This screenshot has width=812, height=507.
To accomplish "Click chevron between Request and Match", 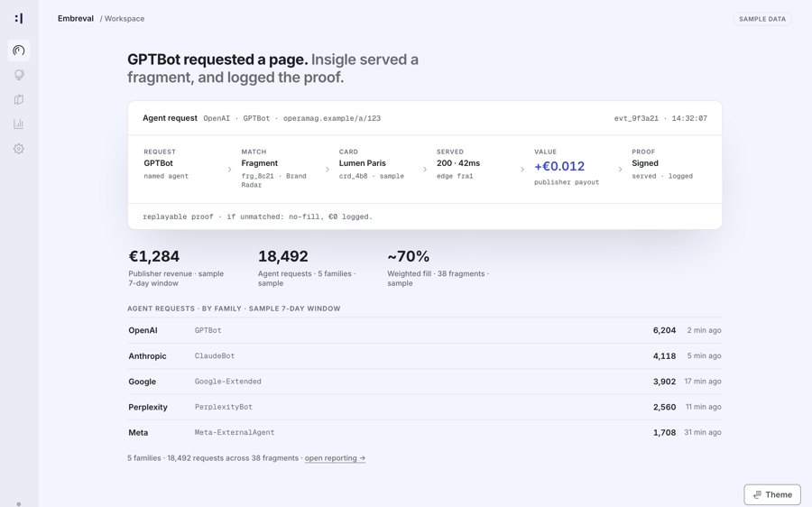I will [229, 170].
